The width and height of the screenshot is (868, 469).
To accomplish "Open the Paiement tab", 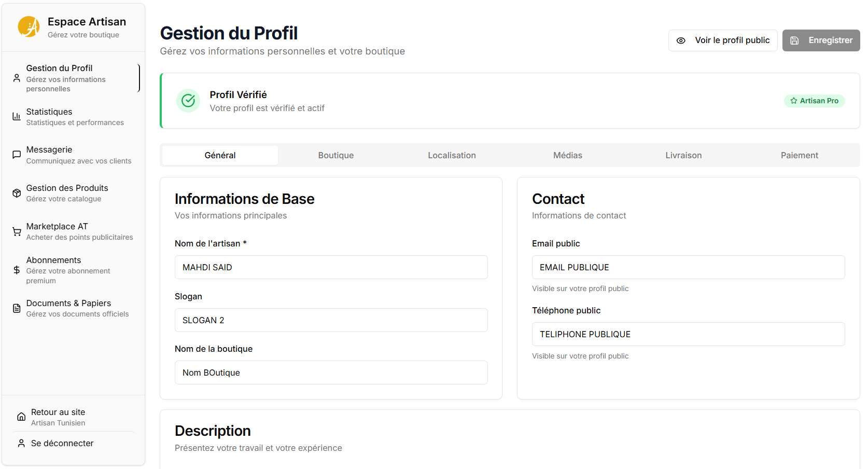I will [800, 155].
